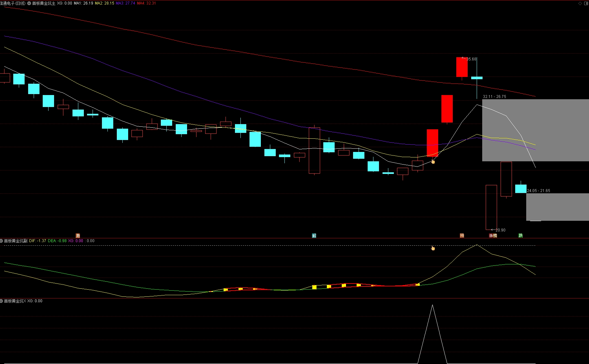Click the 跌 event marker icon
589x364 pixels.
click(x=521, y=236)
